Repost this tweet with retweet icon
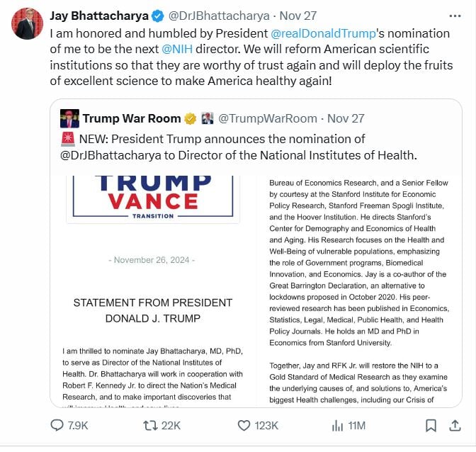This screenshot has height=452, width=476. (x=152, y=425)
